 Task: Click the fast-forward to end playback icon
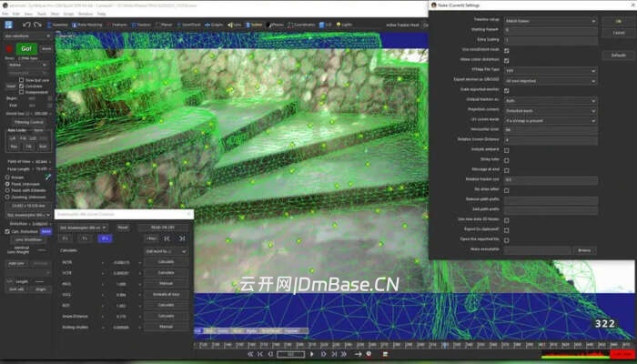pyautogui.click(x=344, y=354)
